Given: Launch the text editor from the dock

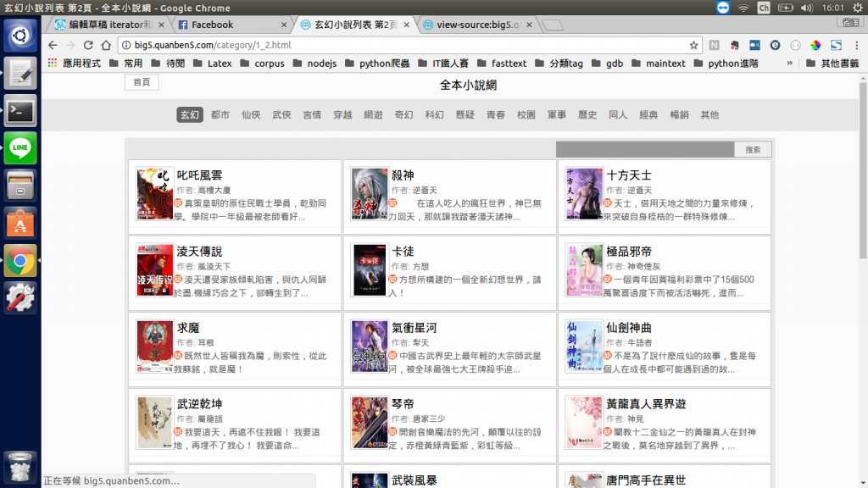Looking at the screenshot, I should [20, 74].
